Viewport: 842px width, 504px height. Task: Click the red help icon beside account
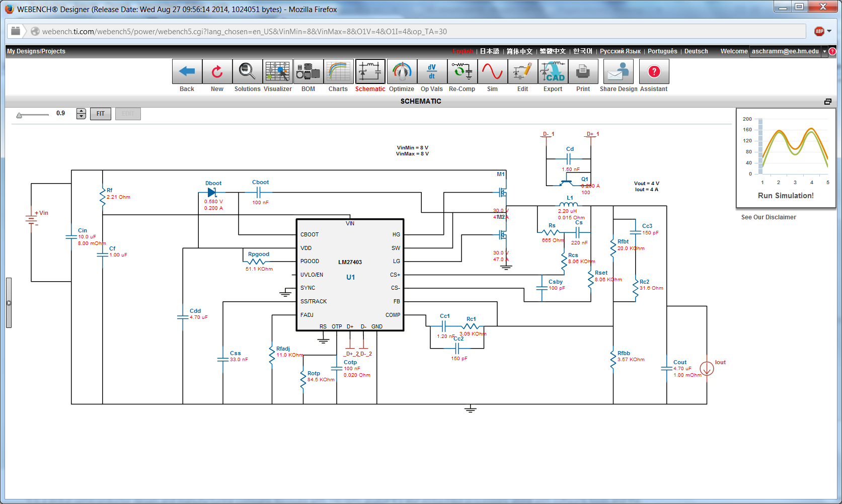[832, 51]
